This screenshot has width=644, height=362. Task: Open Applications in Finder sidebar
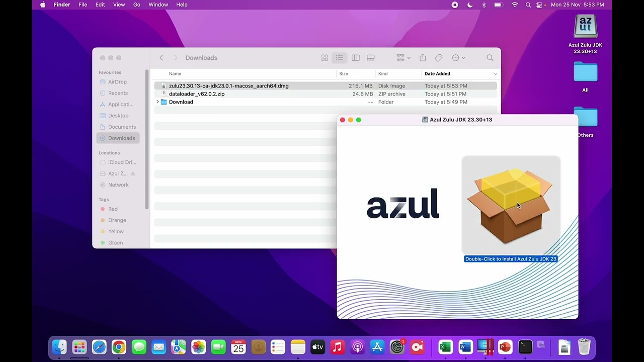coord(118,105)
